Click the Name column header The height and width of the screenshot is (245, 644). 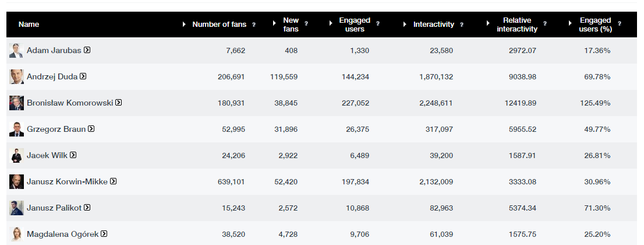coord(29,24)
